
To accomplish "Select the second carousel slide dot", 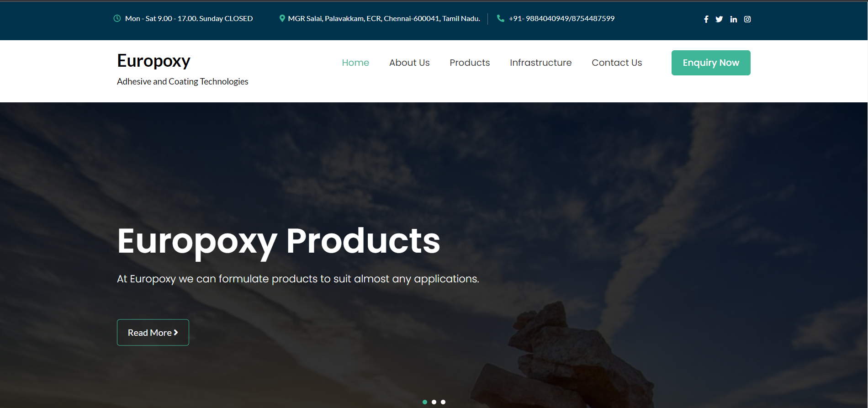I will [x=434, y=402].
